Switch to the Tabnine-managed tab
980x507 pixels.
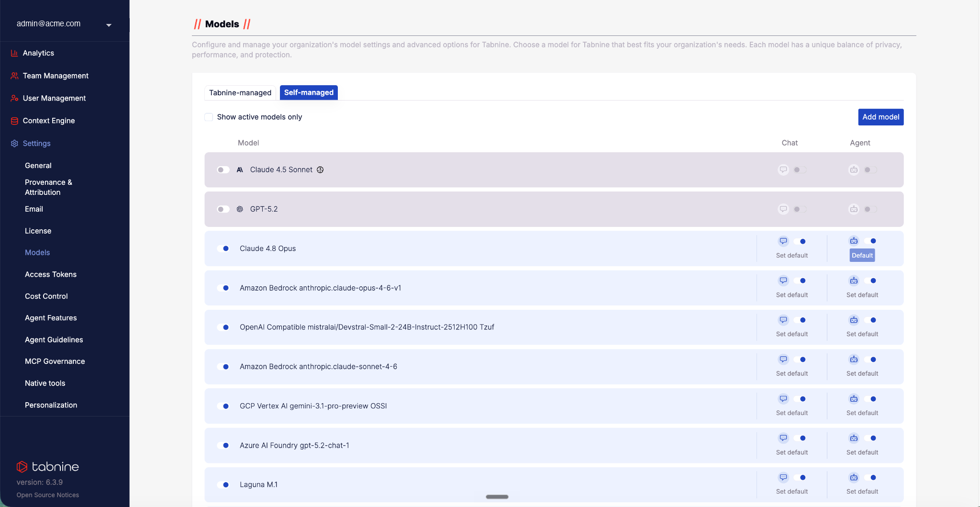(240, 92)
